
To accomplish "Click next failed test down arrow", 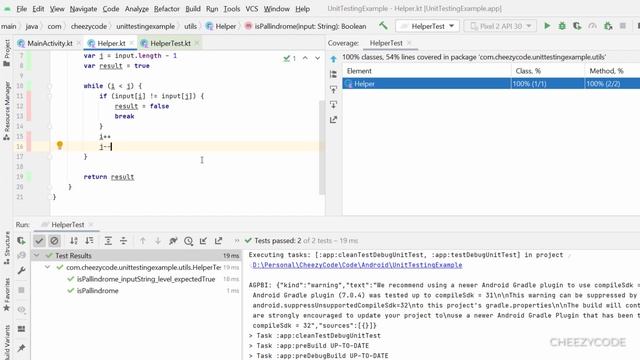I will 158,241.
